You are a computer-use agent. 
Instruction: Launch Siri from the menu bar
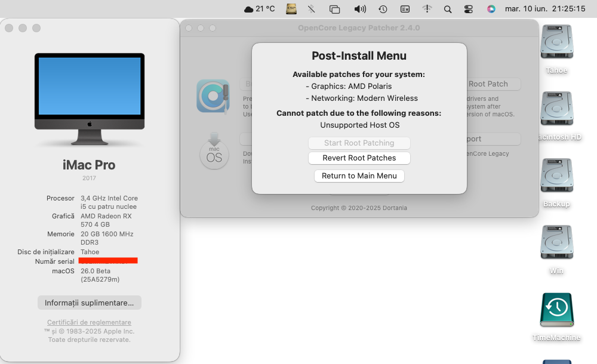(x=491, y=9)
